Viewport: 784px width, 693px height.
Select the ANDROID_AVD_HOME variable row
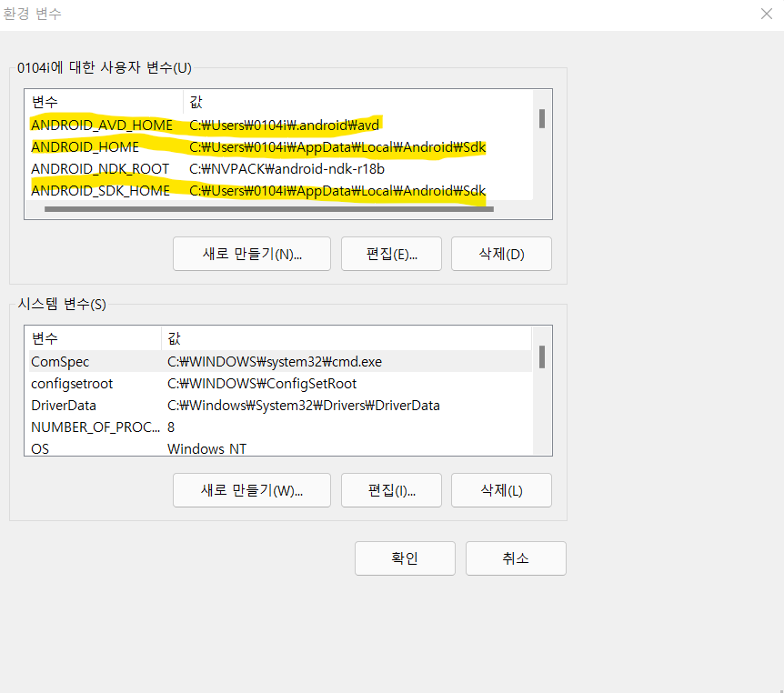[x=279, y=125]
